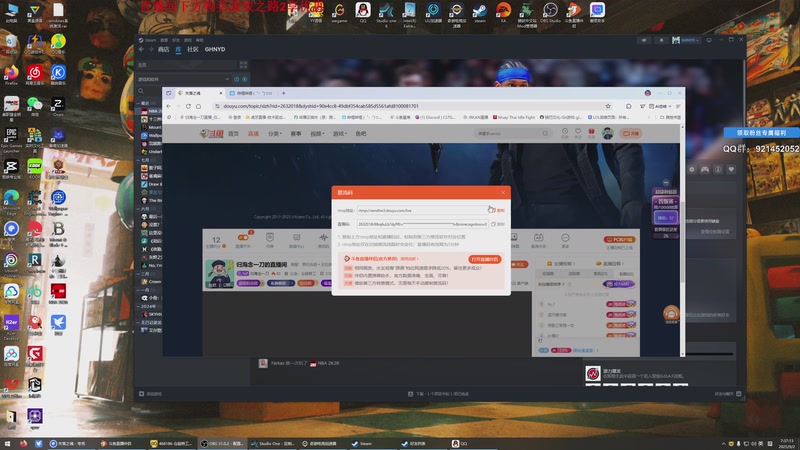
Task: Click the browser address bar URL
Action: click(x=320, y=106)
